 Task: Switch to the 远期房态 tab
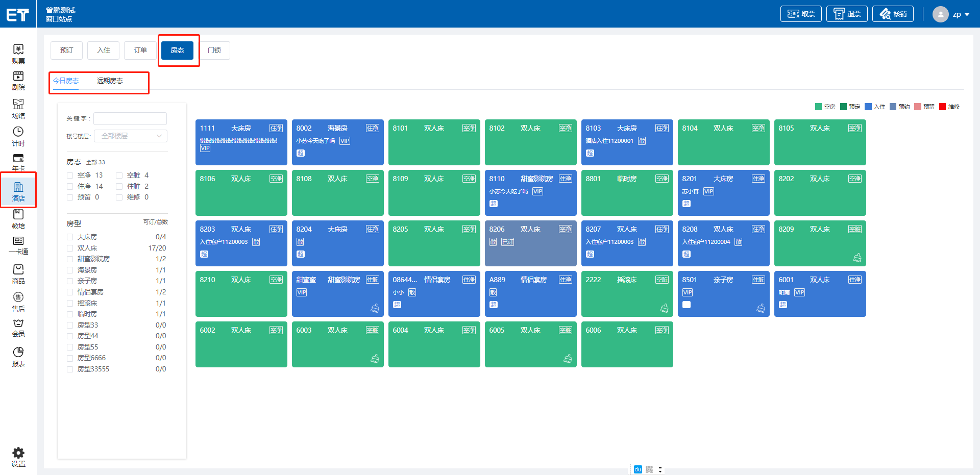pyautogui.click(x=110, y=81)
